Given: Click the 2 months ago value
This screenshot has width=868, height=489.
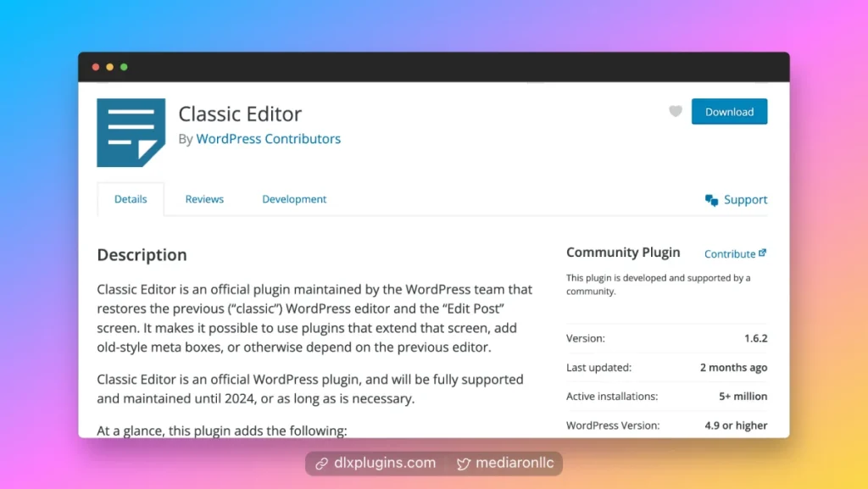Looking at the screenshot, I should 733,367.
